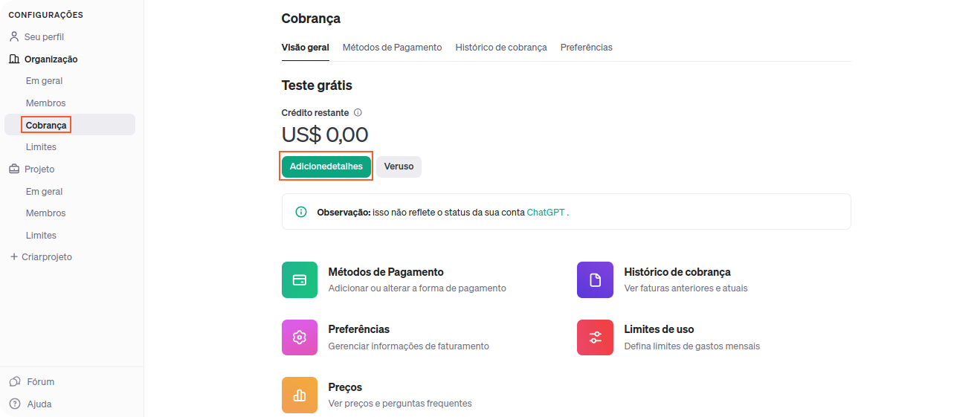Image resolution: width=980 pixels, height=417 pixels.
Task: Click the Teste grátis heading
Action: 317,85
